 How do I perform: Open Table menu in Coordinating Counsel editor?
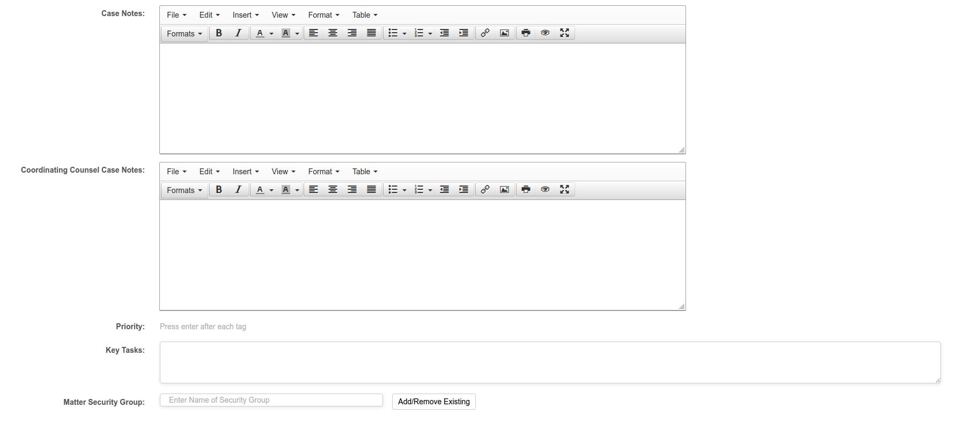tap(365, 172)
